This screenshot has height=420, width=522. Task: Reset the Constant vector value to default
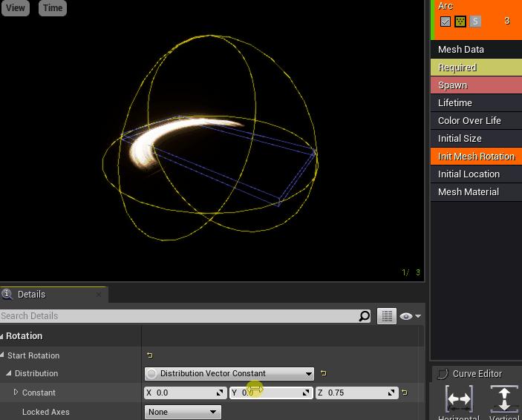[x=404, y=393]
